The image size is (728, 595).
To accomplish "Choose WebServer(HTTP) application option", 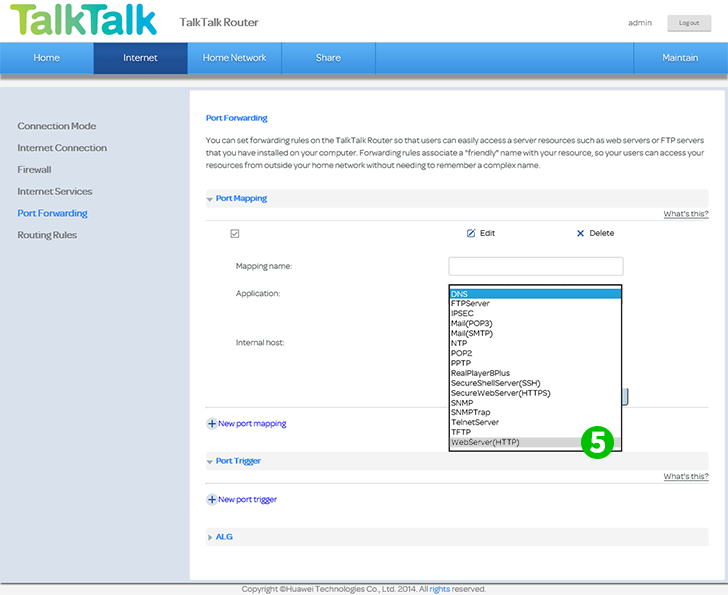I will (x=535, y=442).
